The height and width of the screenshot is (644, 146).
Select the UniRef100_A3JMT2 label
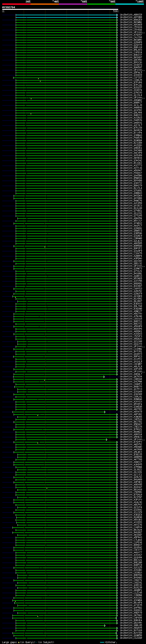point(131,359)
